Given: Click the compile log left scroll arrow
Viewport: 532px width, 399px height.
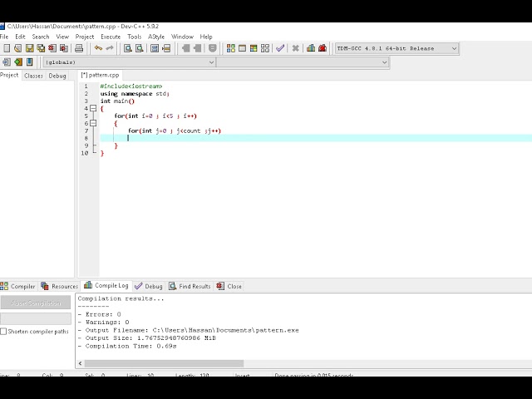Looking at the screenshot, I should pyautogui.click(x=81, y=363).
